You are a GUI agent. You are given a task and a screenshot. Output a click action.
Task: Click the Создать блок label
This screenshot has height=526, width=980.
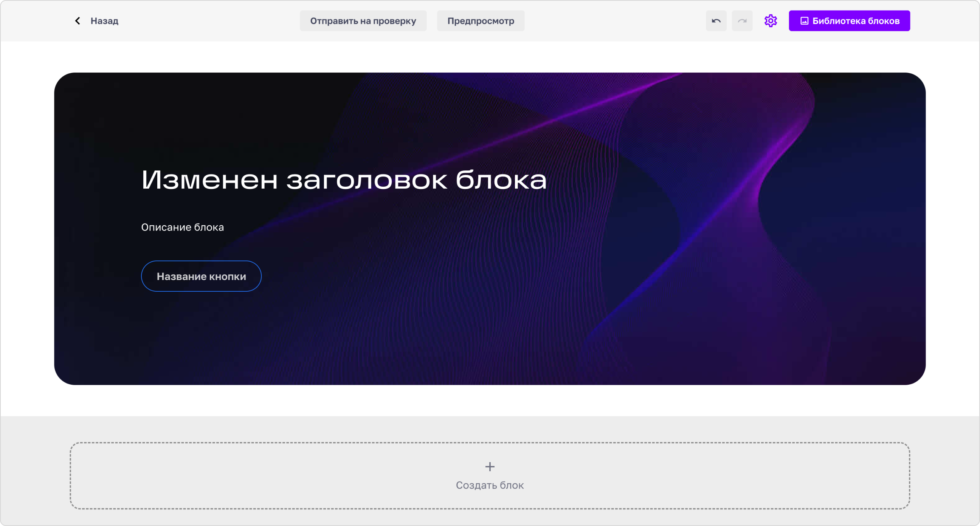point(490,485)
